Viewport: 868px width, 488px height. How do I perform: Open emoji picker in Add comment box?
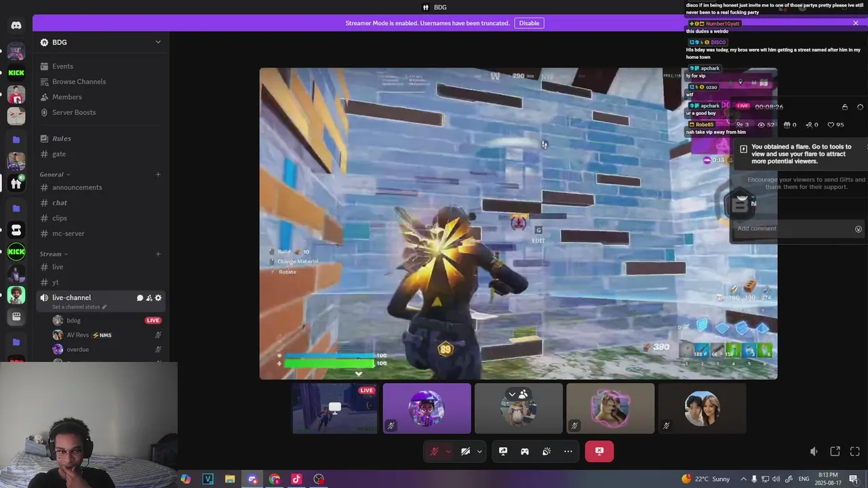[859, 229]
